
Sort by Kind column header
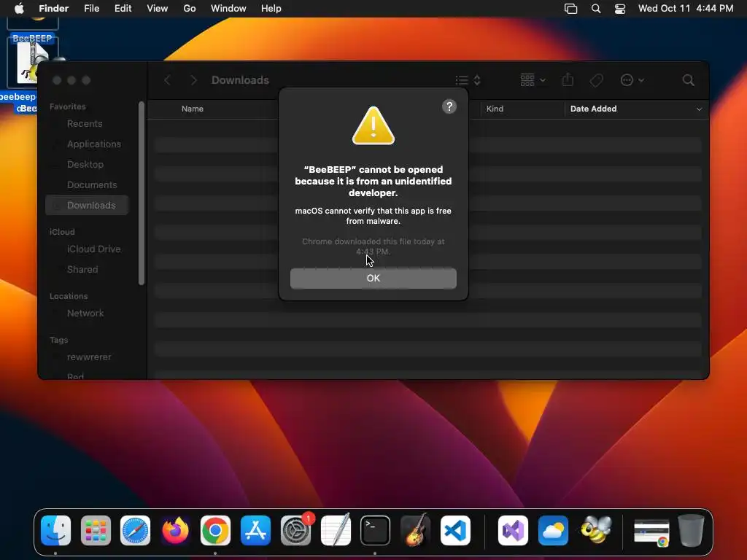point(495,109)
